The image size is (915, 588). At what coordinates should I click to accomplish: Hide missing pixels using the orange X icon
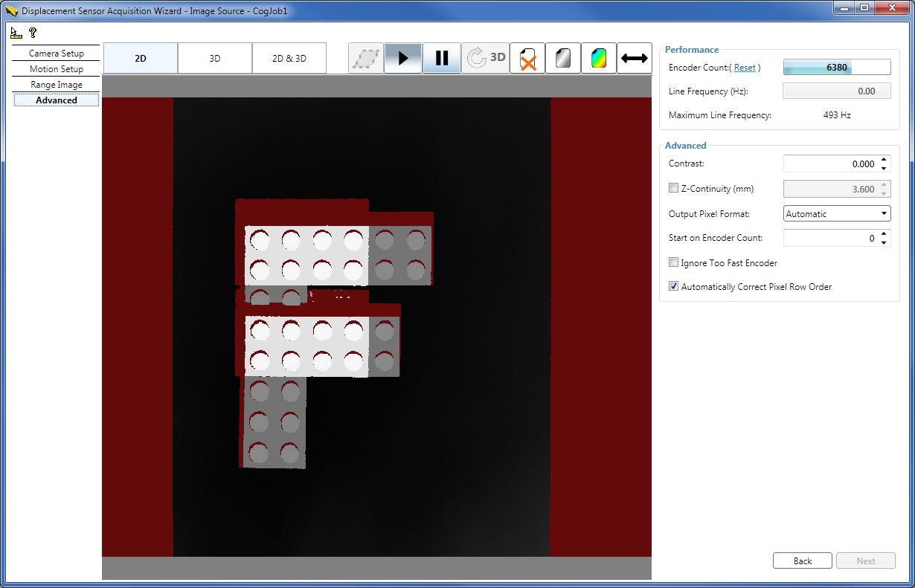527,58
